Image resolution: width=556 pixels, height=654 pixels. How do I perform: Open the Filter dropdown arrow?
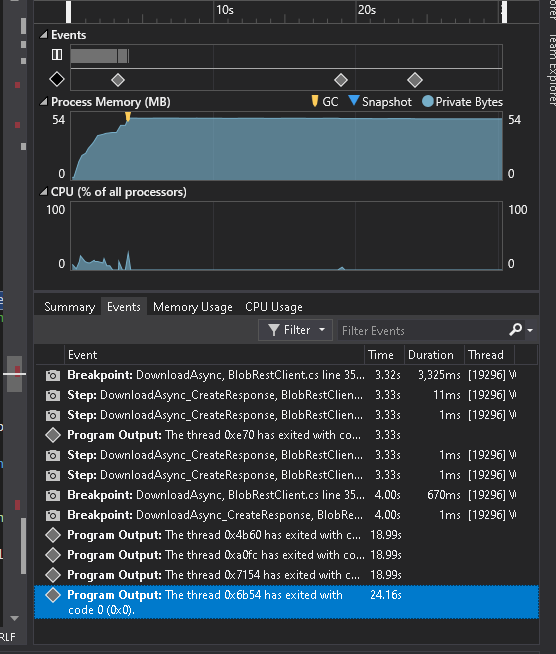coord(322,330)
